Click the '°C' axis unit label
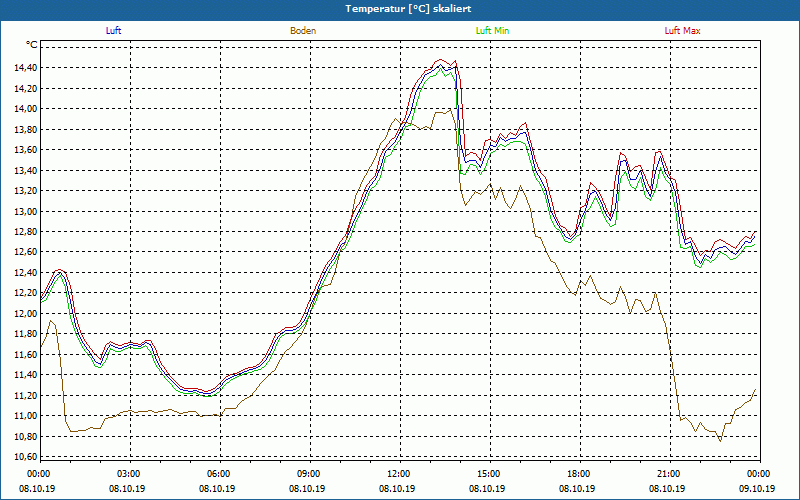 31,45
